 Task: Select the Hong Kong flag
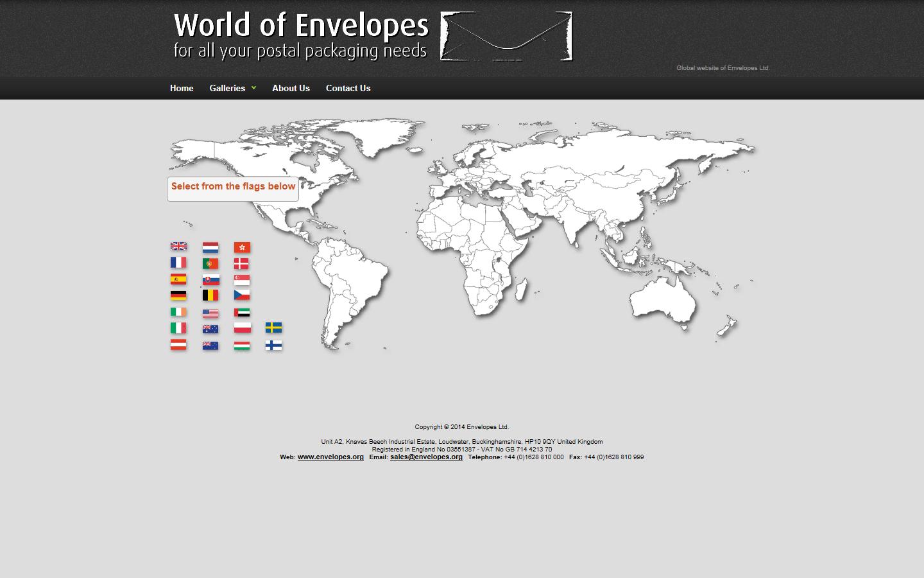coord(242,247)
